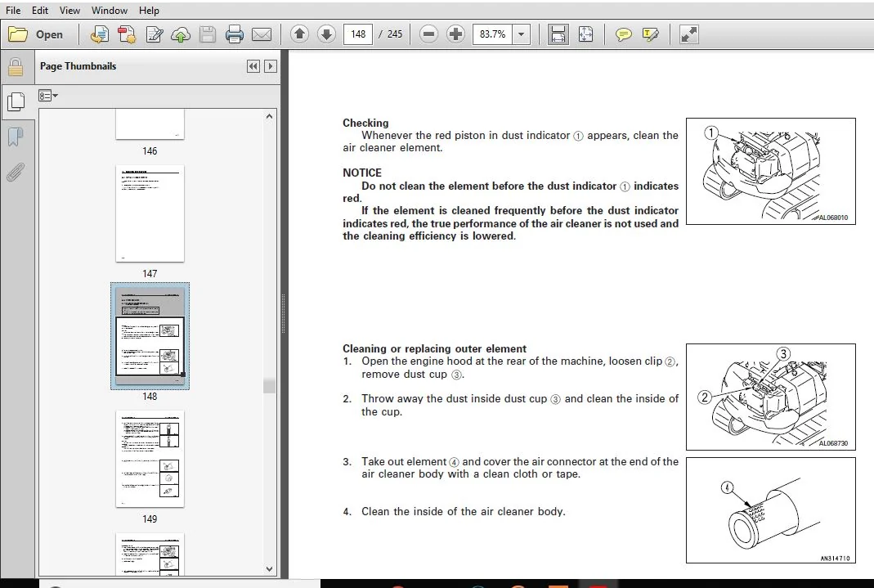Click the fit width scrolling icon
The height and width of the screenshot is (588, 874).
click(x=558, y=34)
